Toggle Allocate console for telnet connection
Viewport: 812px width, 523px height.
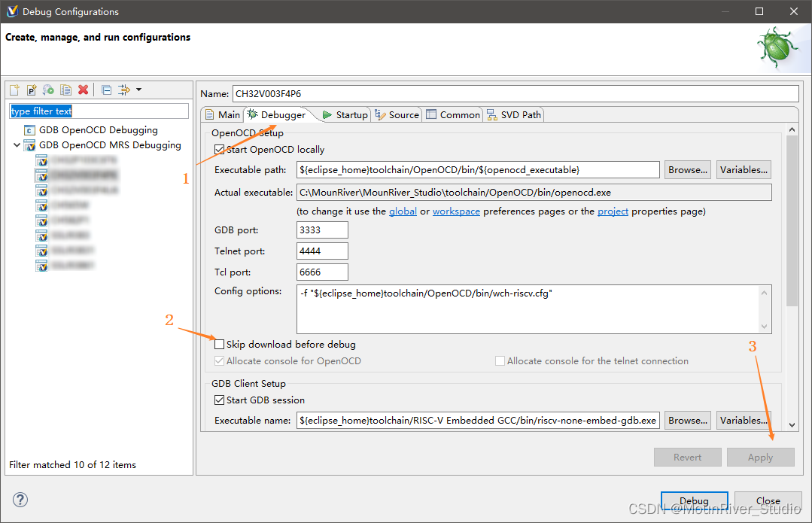pyautogui.click(x=500, y=361)
